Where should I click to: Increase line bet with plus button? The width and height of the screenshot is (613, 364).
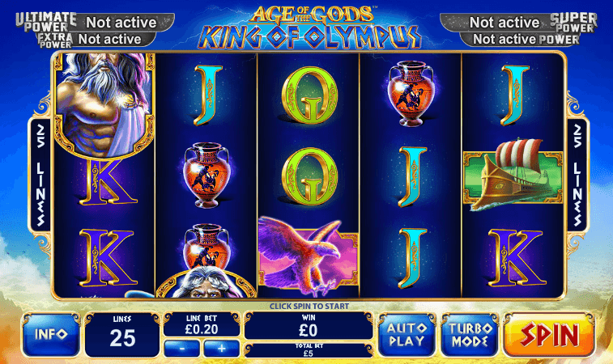(x=221, y=349)
